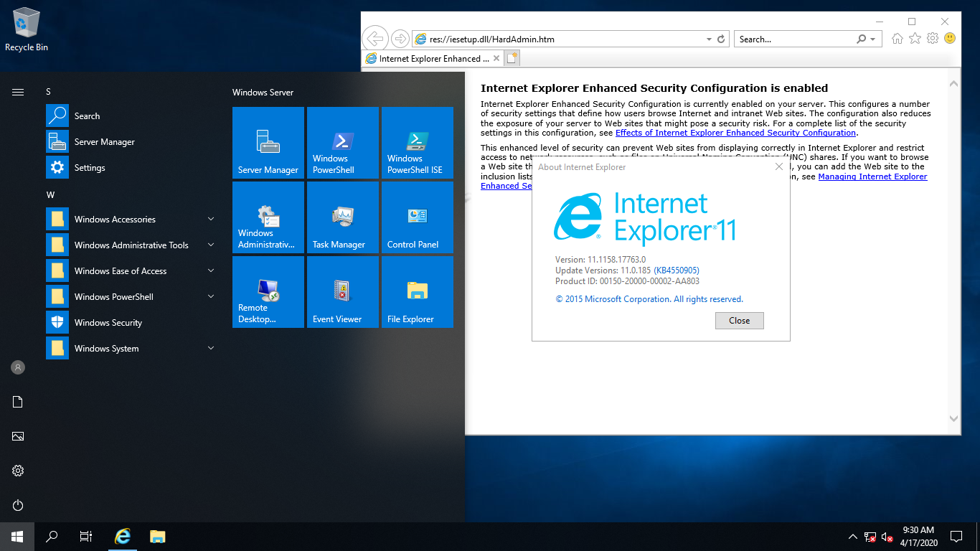The height and width of the screenshot is (551, 980).
Task: Open the Event Viewer tile
Action: 343,292
